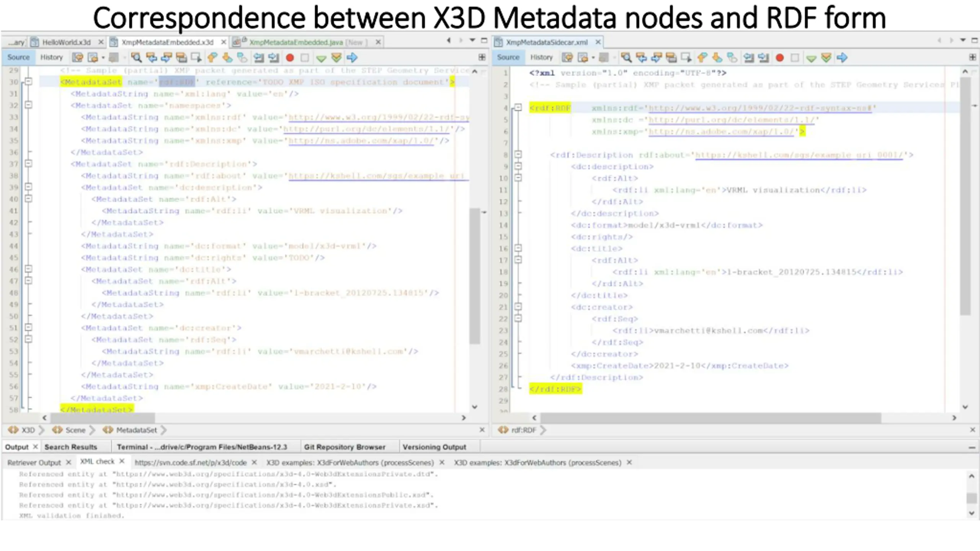
Task: Click Scene breadcrumb in left editor
Action: pyautogui.click(x=75, y=430)
